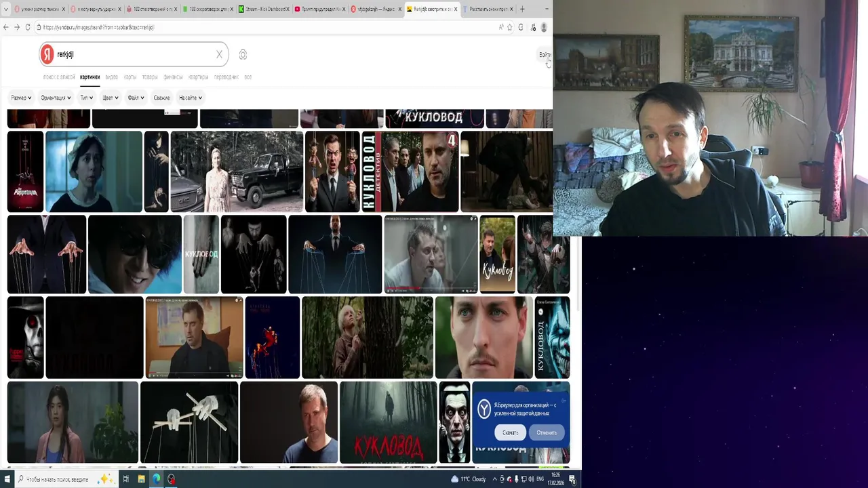
Task: Clear the search query with the X icon
Action: pos(219,54)
